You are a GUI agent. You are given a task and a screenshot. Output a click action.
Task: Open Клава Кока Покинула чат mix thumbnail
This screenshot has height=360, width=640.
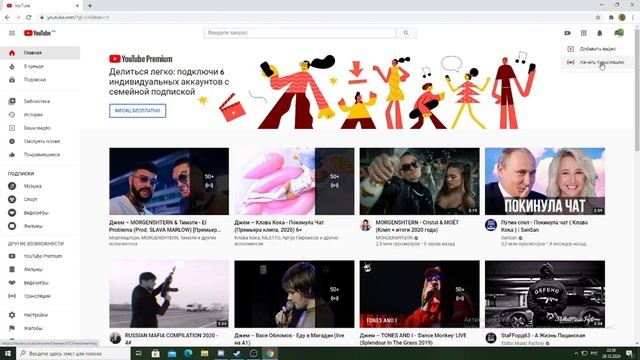[294, 181]
